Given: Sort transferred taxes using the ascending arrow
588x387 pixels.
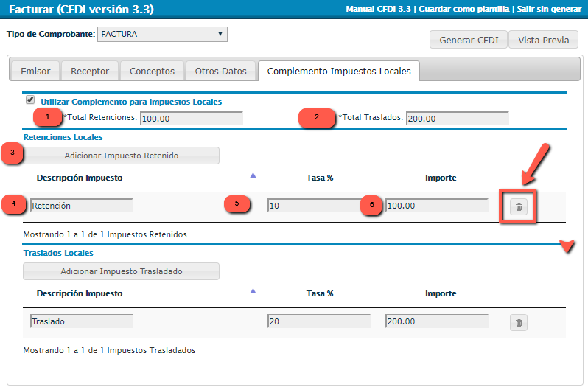Looking at the screenshot, I should click(253, 291).
